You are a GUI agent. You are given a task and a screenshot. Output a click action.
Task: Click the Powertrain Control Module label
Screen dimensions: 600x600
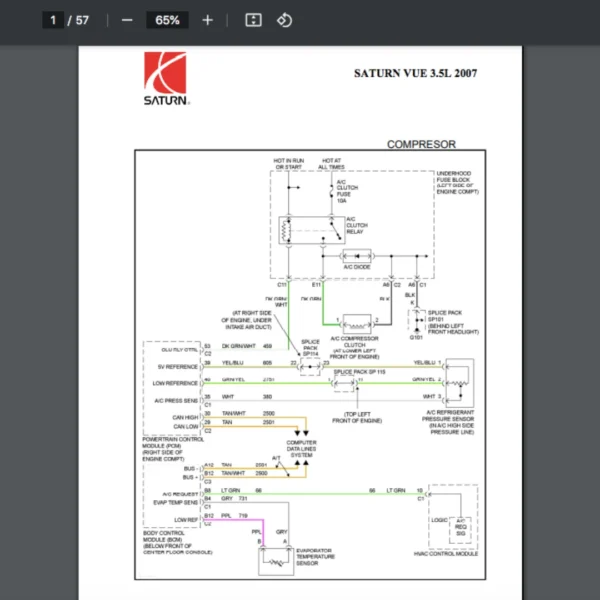(173, 443)
